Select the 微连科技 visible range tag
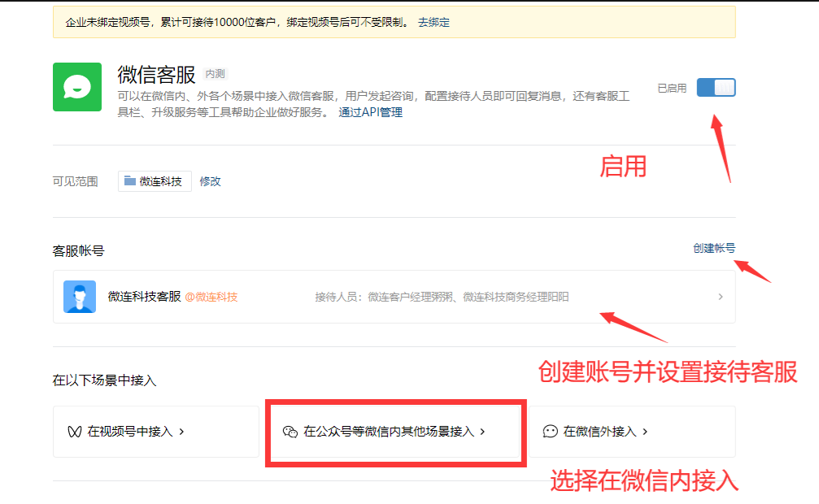 [155, 181]
